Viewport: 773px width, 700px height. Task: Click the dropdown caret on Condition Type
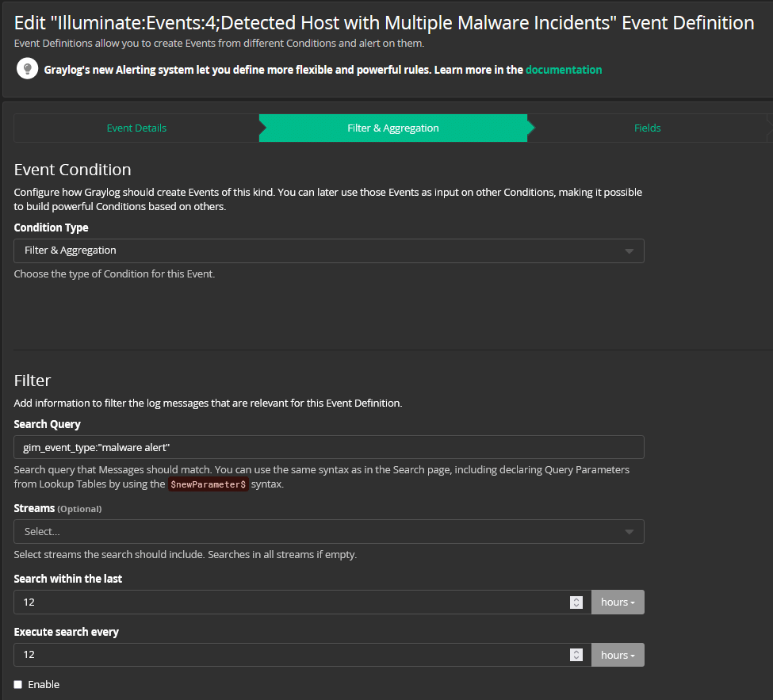[x=630, y=251]
